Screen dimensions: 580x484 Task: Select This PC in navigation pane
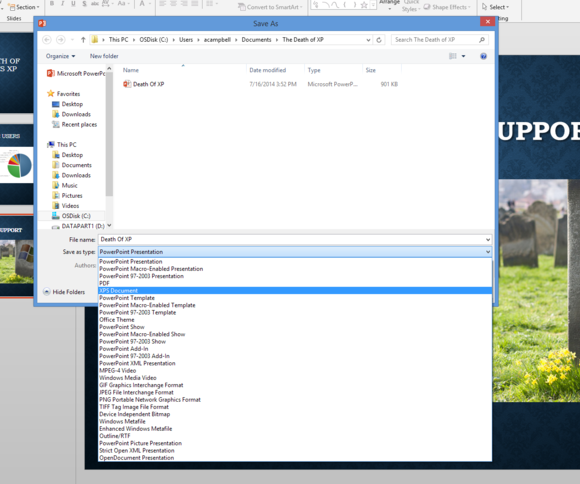point(62,145)
